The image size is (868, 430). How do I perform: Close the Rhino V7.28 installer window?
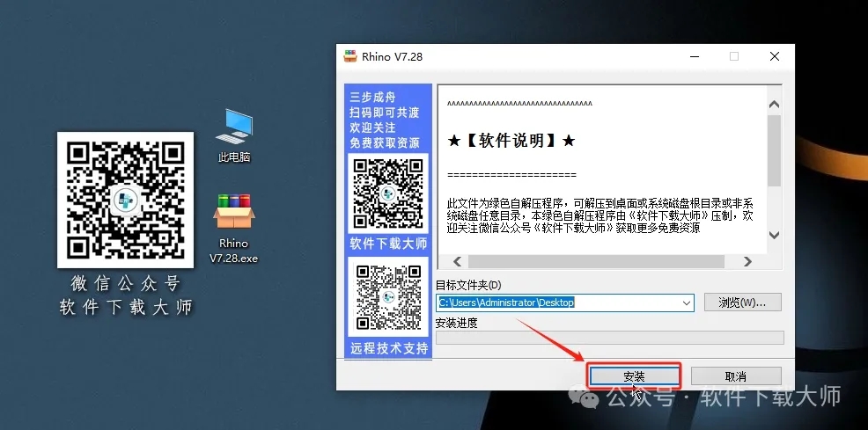coord(775,56)
